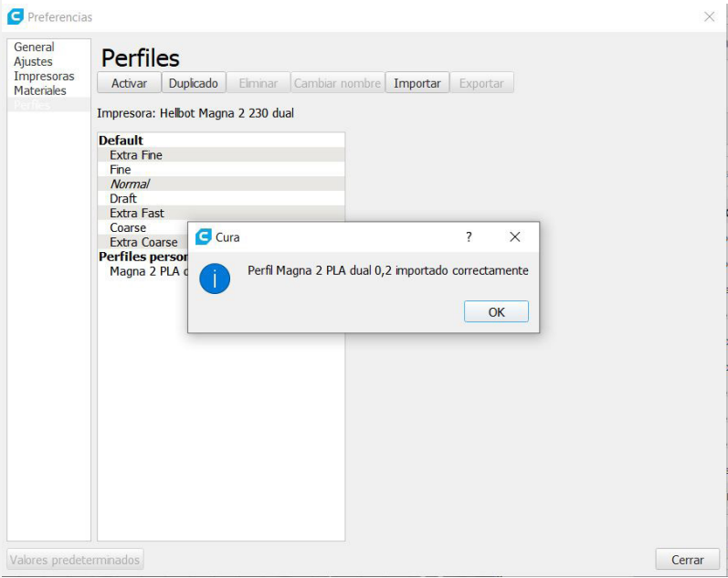Close the Cura message dialog
728x578 pixels.
(x=514, y=236)
